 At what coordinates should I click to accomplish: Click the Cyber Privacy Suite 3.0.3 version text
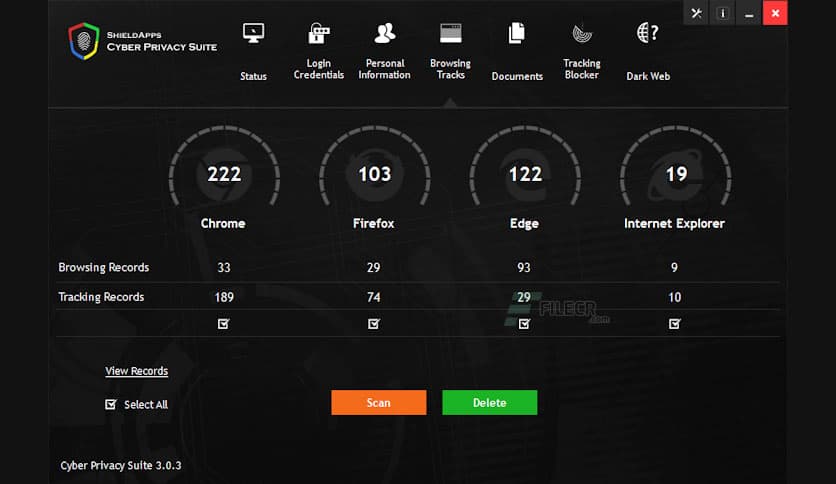[120, 465]
